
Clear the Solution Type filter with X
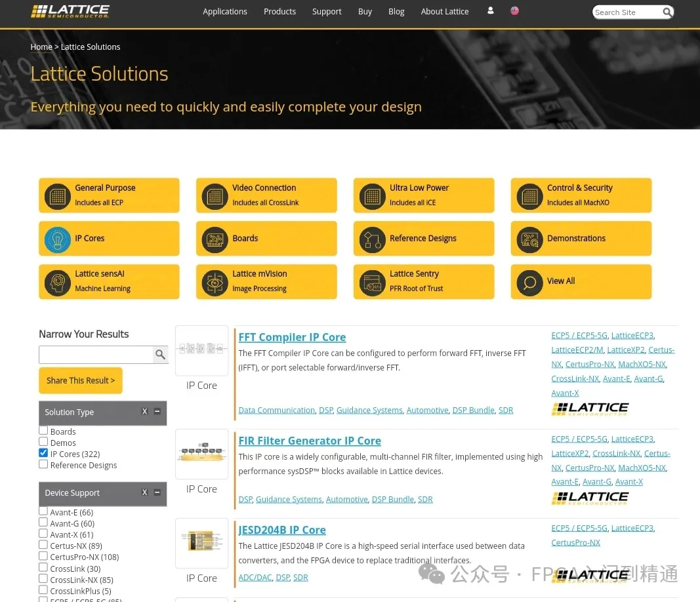coord(144,411)
